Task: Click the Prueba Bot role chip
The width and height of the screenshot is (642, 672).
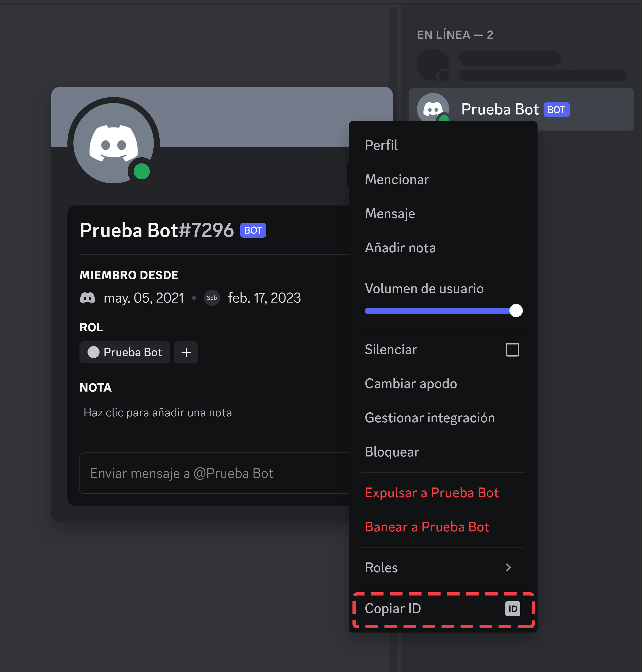Action: [x=125, y=352]
